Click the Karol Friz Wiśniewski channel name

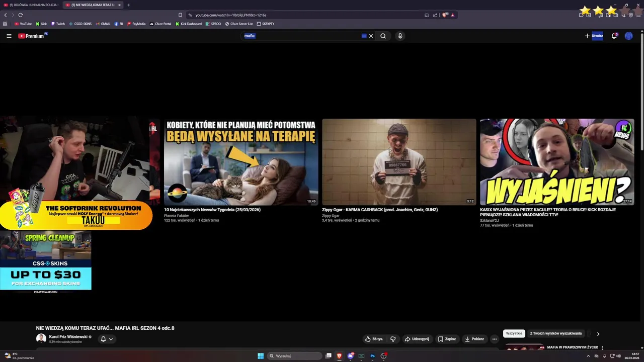(x=68, y=337)
